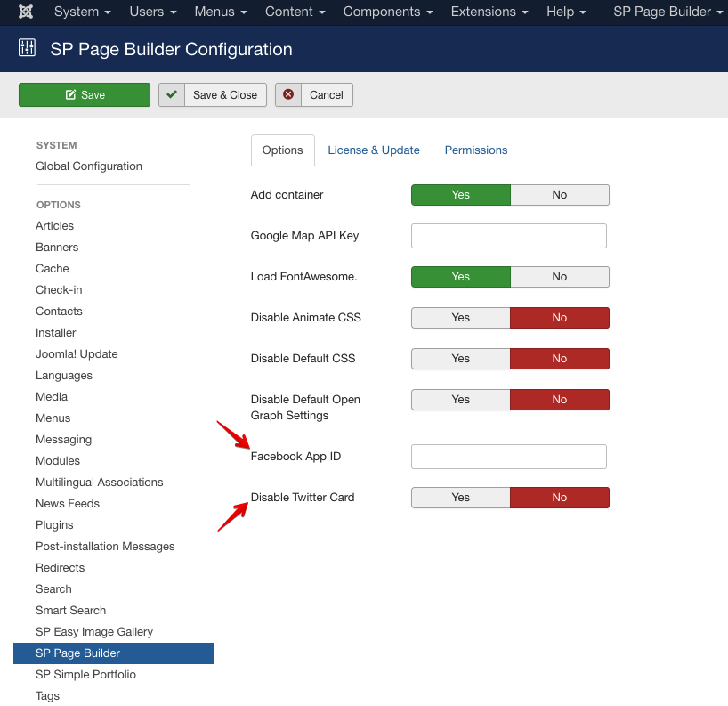
Task: Select Plugins in sidebar
Action: pos(54,525)
